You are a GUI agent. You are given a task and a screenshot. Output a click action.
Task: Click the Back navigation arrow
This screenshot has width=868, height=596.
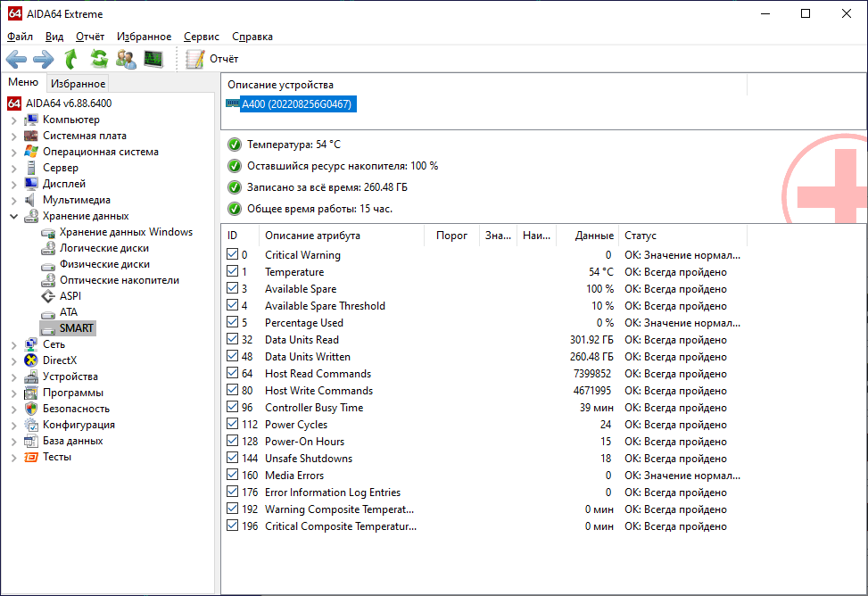click(x=16, y=59)
